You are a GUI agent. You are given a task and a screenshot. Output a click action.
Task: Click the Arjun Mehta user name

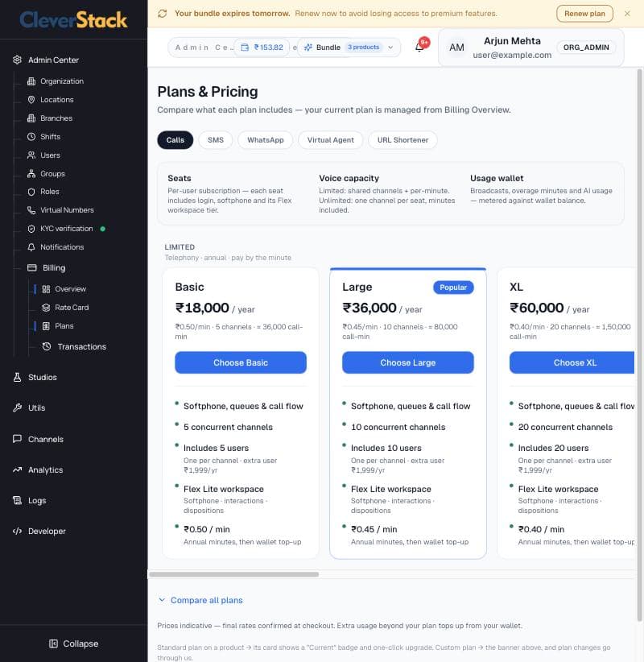point(512,41)
